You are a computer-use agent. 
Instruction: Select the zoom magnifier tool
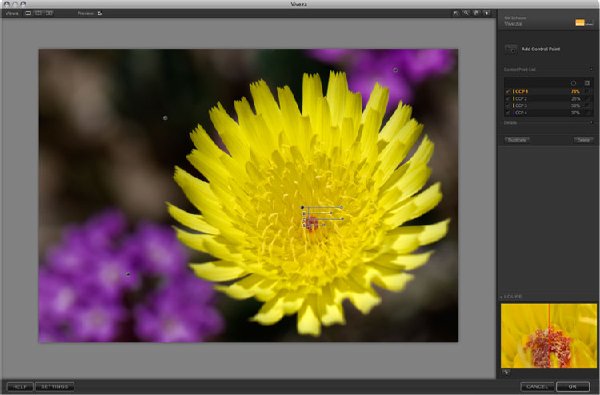click(466, 13)
